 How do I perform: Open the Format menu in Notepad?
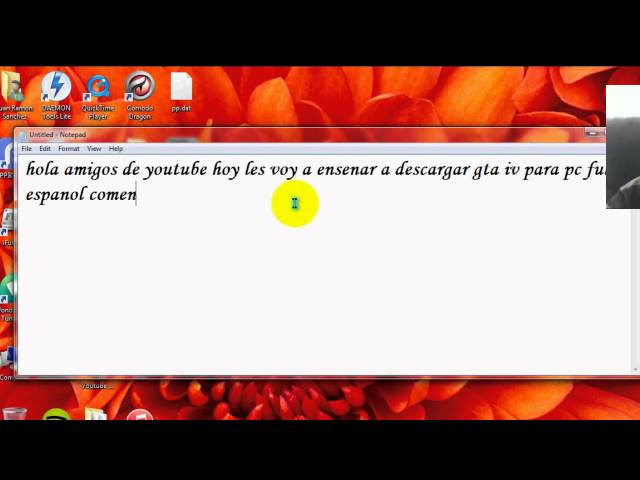[x=69, y=149]
